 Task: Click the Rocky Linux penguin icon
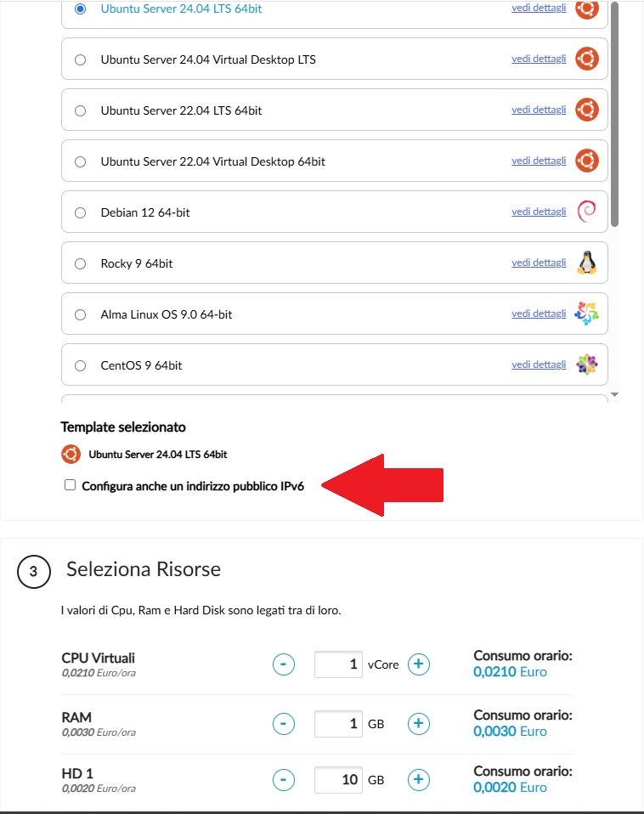(587, 263)
